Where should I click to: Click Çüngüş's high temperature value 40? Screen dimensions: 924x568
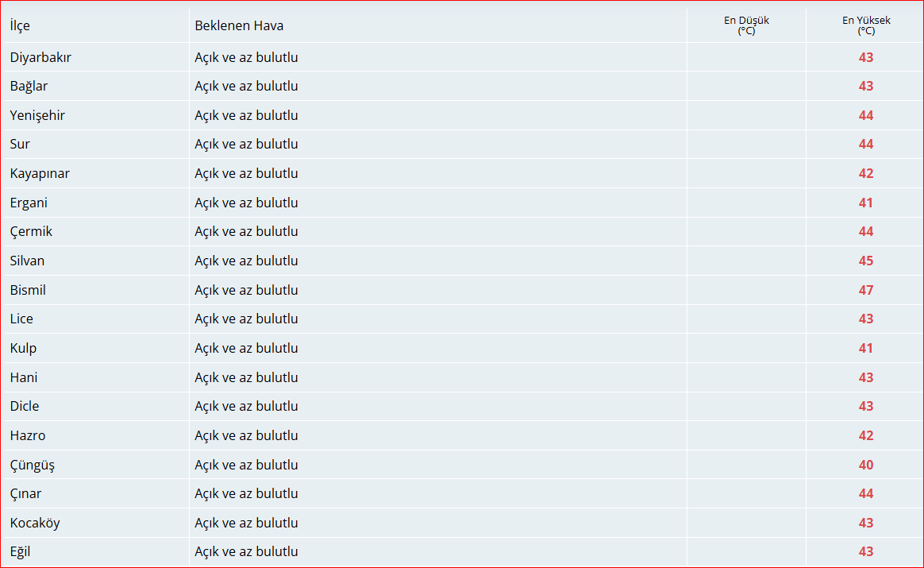point(866,465)
